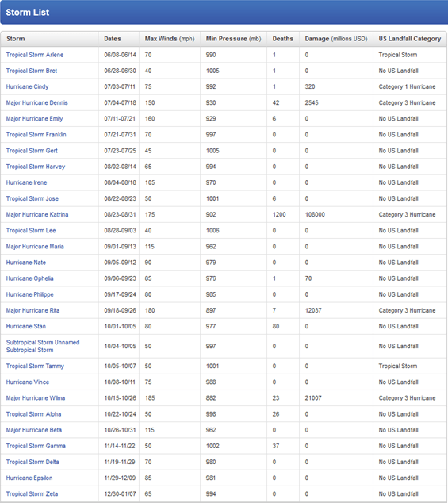Viewport: 448px width, 503px height.
Task: Click the Deaths column header
Action: [x=283, y=39]
